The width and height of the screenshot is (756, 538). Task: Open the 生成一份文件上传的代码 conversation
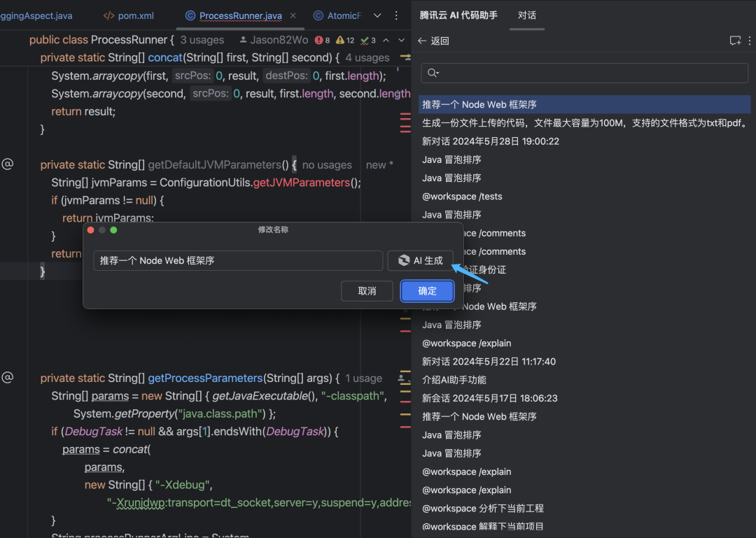click(x=584, y=123)
